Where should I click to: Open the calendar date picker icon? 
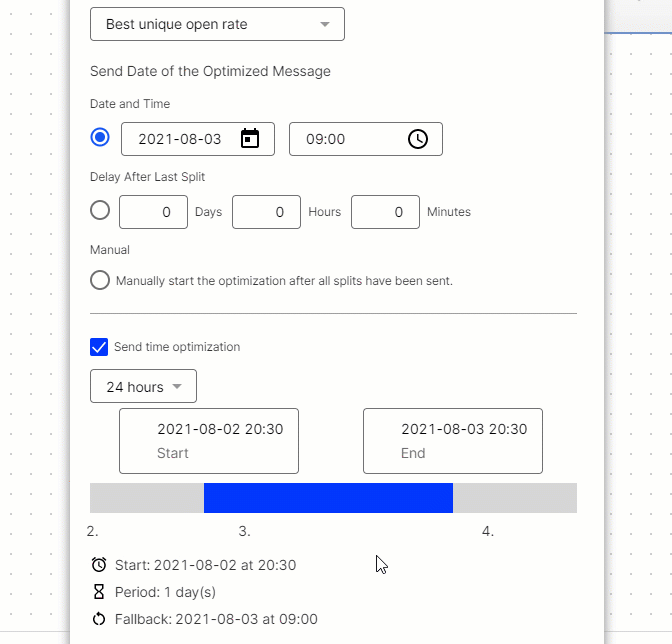tap(250, 139)
